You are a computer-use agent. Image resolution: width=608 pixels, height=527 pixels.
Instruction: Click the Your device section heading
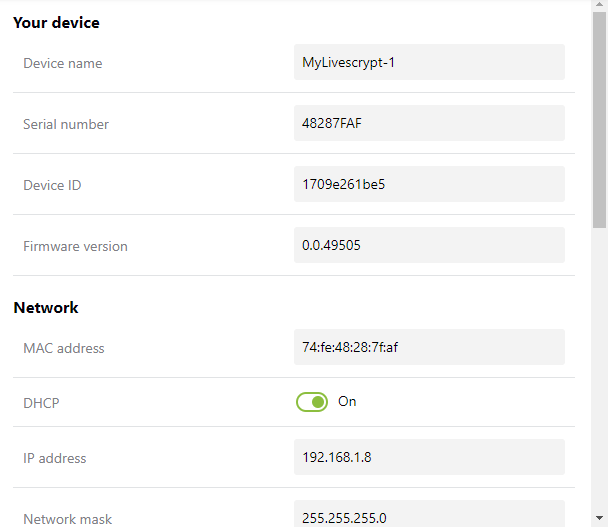point(56,22)
